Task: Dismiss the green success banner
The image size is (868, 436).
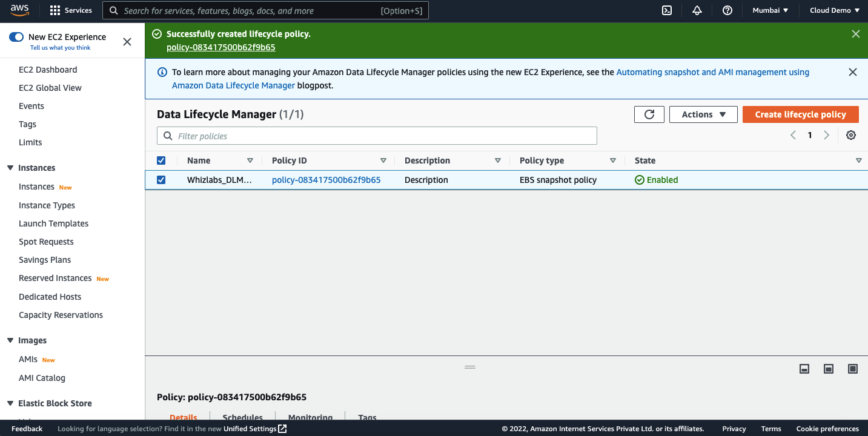Action: pos(856,34)
